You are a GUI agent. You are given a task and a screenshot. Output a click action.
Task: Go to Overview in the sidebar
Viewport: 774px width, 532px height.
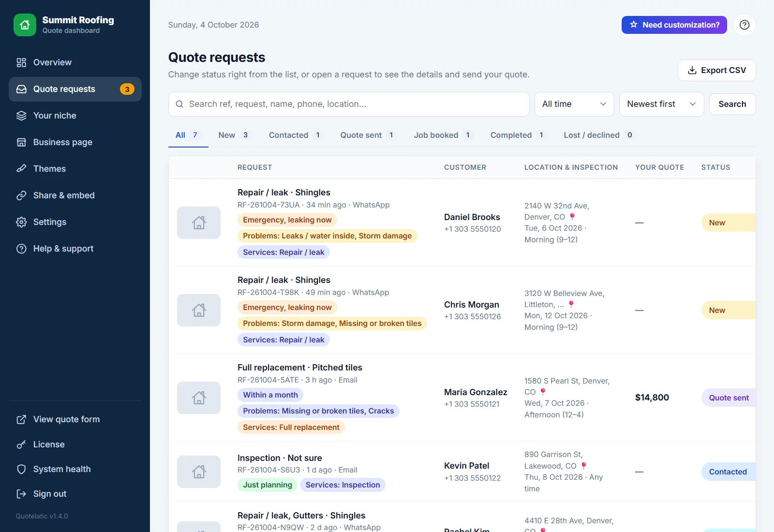coord(75,62)
